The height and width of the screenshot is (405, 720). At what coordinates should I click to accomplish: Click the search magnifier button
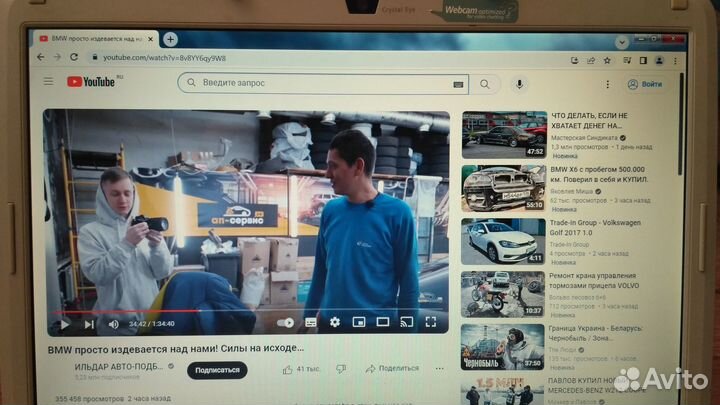pos(485,84)
